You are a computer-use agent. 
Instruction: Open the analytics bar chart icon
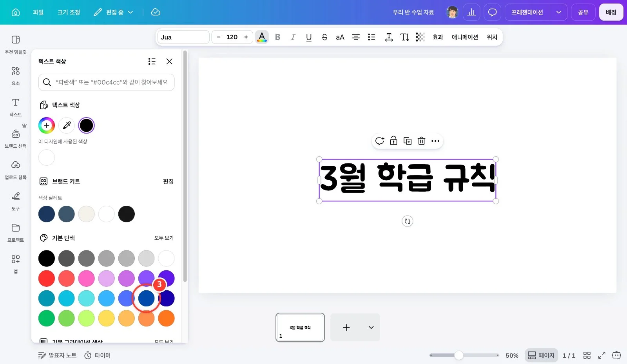pyautogui.click(x=471, y=12)
